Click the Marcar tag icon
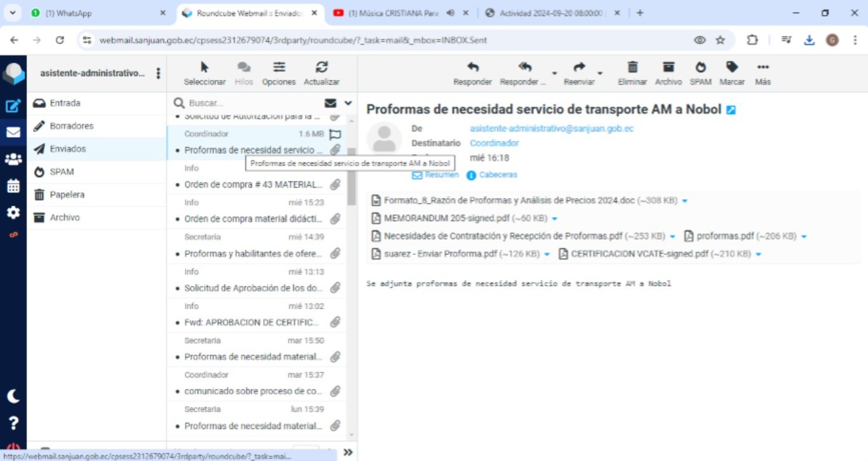Image resolution: width=868 pixels, height=461 pixels. click(x=732, y=72)
